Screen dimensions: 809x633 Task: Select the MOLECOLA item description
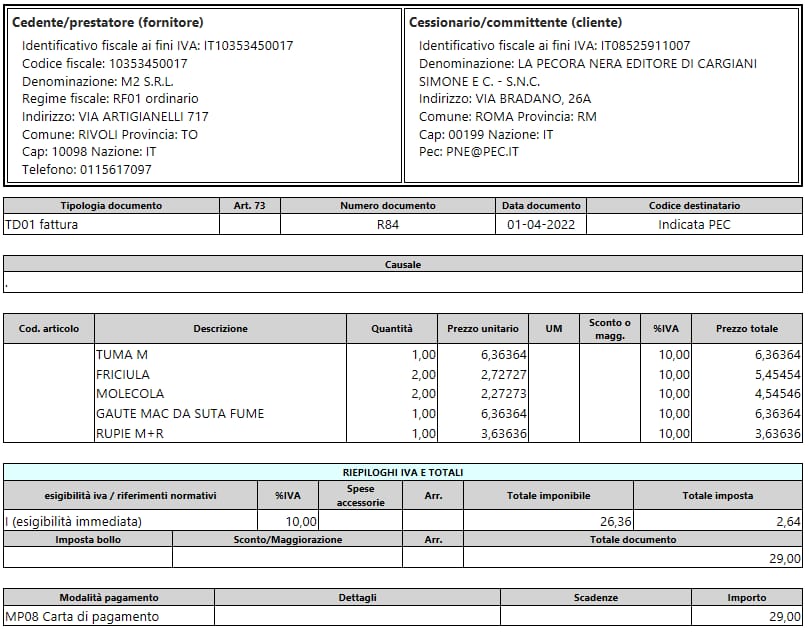pos(130,394)
